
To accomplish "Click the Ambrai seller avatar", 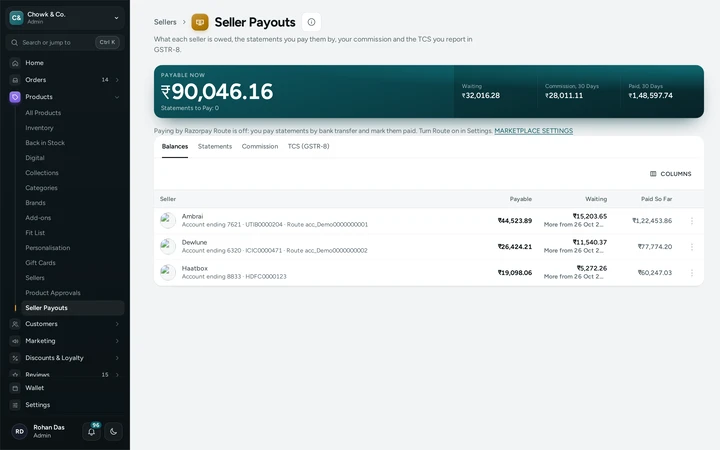I will pos(168,220).
